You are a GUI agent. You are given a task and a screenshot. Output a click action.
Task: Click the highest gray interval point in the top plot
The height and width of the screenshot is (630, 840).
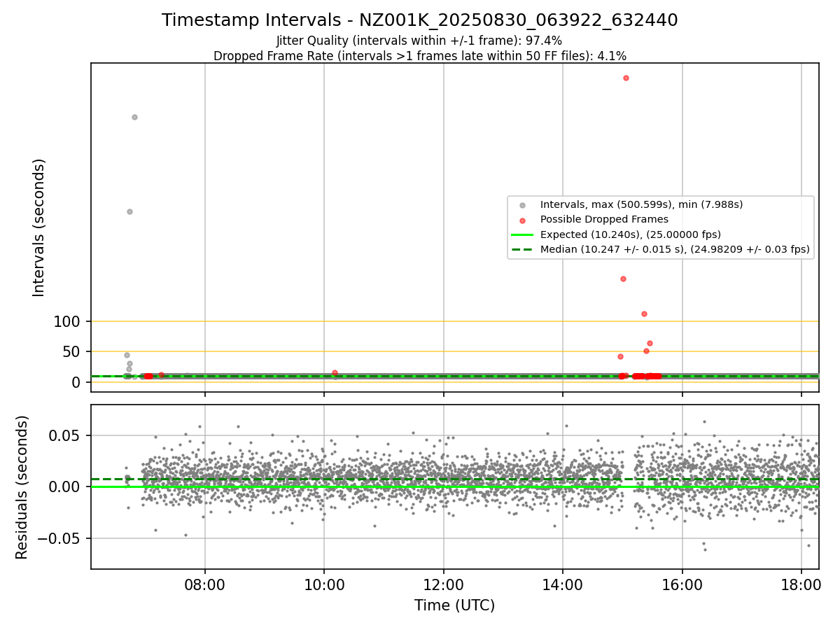pos(134,117)
